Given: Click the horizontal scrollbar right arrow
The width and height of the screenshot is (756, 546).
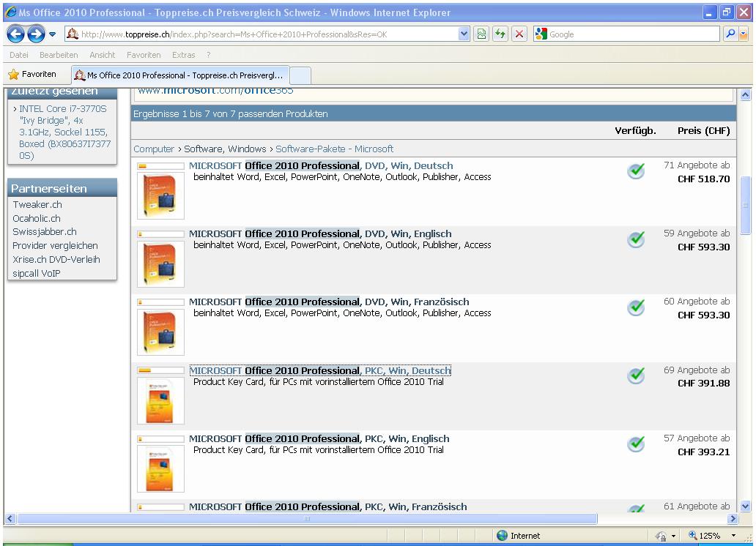Looking at the screenshot, I should pos(733,518).
